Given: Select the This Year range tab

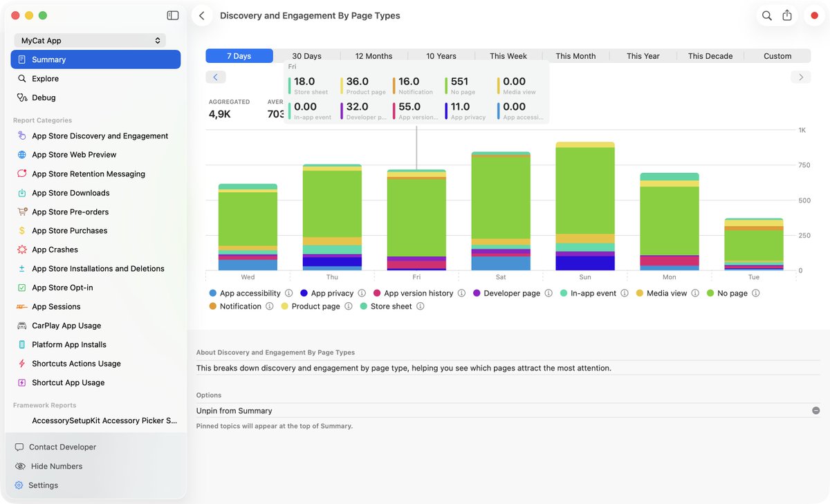Looking at the screenshot, I should [x=643, y=56].
